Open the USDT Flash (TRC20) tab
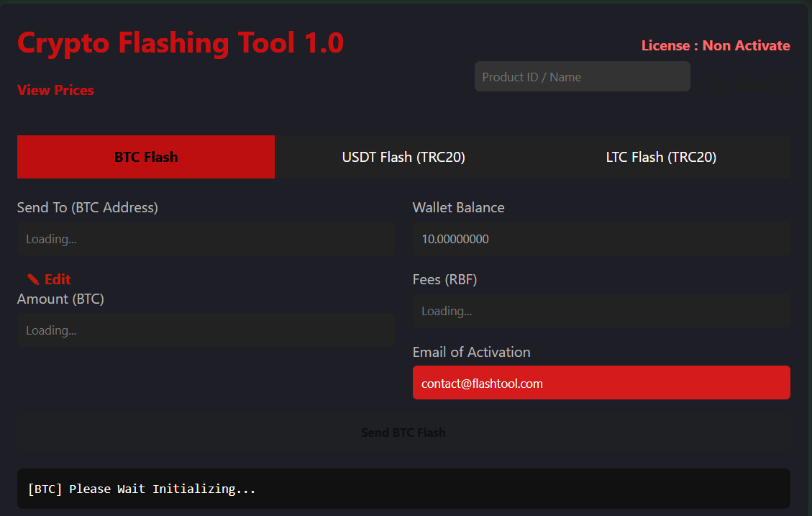812x516 pixels. pyautogui.click(x=403, y=157)
